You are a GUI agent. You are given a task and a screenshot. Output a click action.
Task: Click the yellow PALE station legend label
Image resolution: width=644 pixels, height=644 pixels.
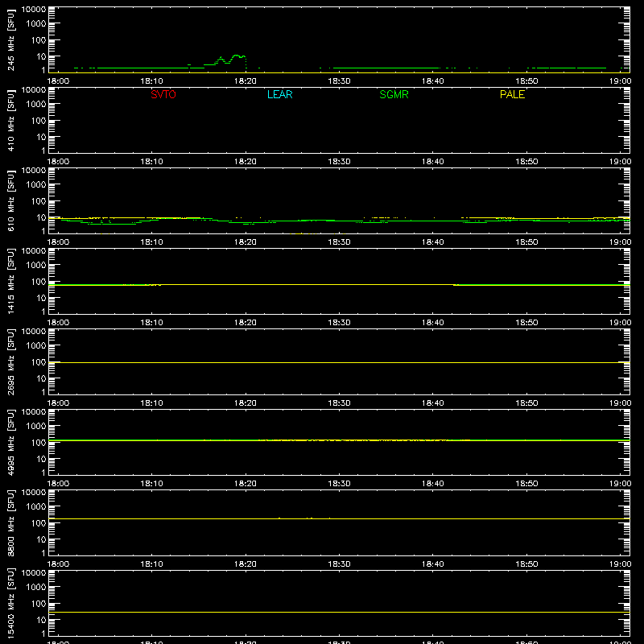tap(512, 94)
